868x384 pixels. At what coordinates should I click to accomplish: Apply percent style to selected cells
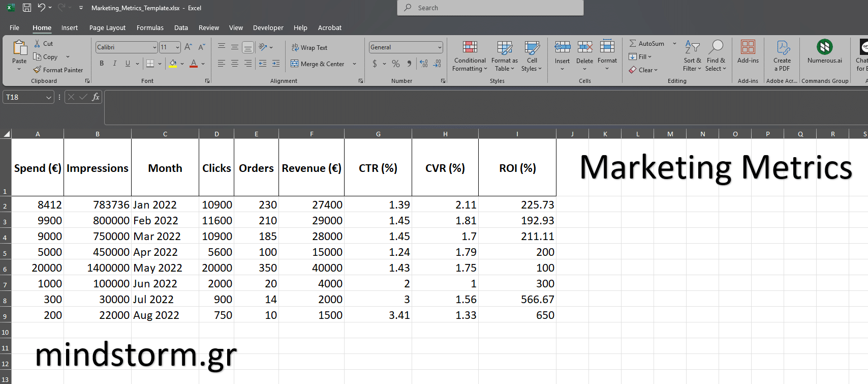tap(396, 64)
